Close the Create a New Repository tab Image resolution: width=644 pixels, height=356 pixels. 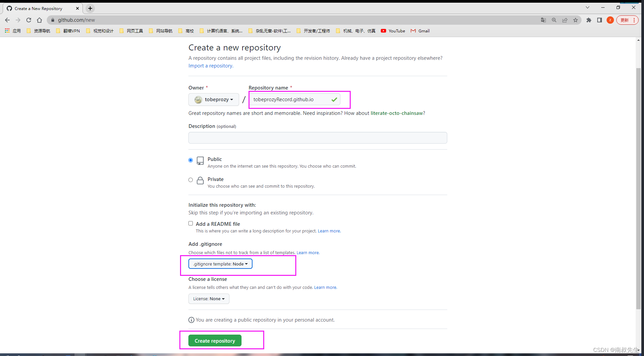pyautogui.click(x=77, y=8)
